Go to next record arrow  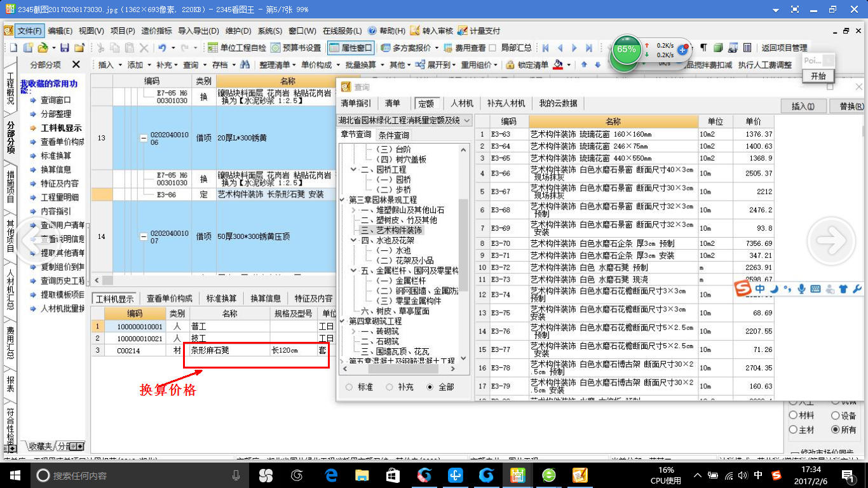[574, 48]
